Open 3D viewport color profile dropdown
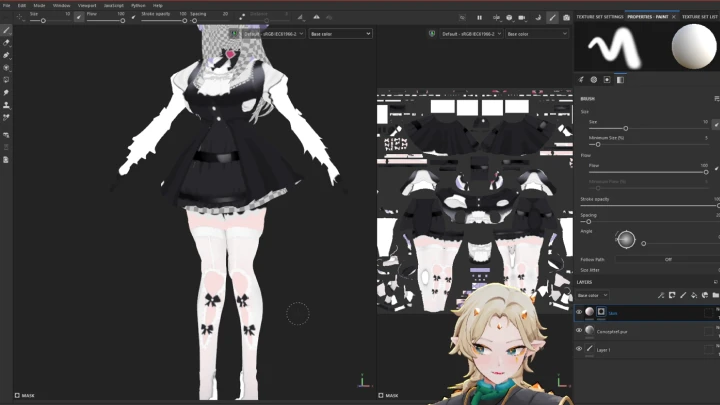 pos(273,34)
